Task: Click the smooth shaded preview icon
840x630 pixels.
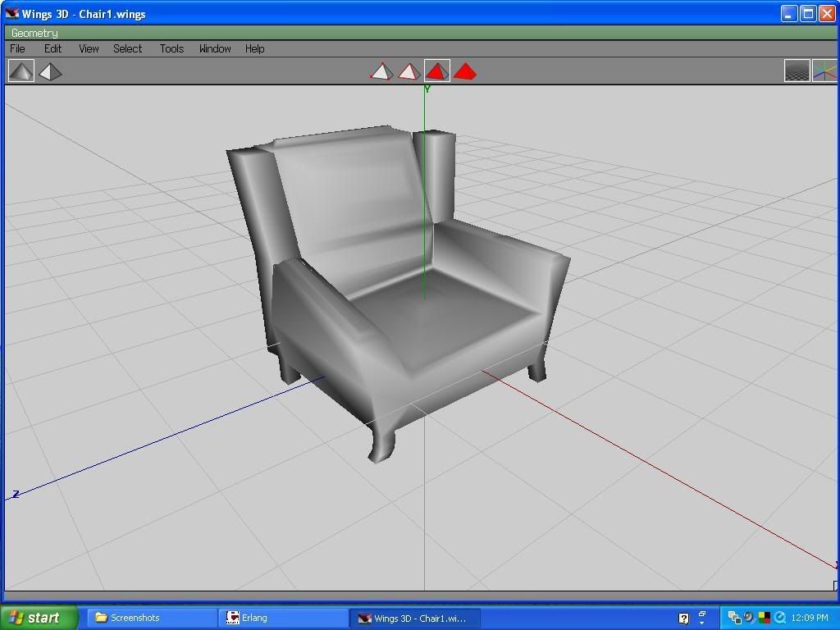Action: [21, 71]
